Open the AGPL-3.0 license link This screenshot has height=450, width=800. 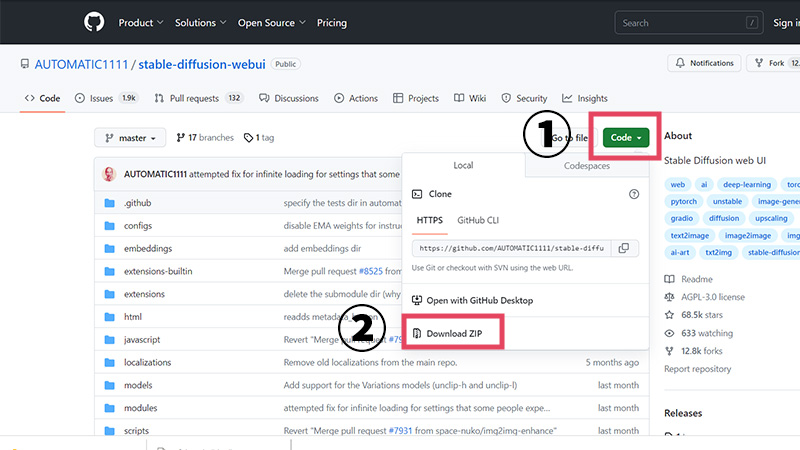coord(705,297)
